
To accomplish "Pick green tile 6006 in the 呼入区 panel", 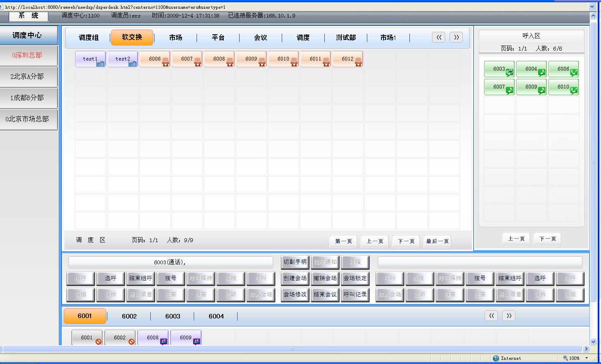I will [563, 69].
